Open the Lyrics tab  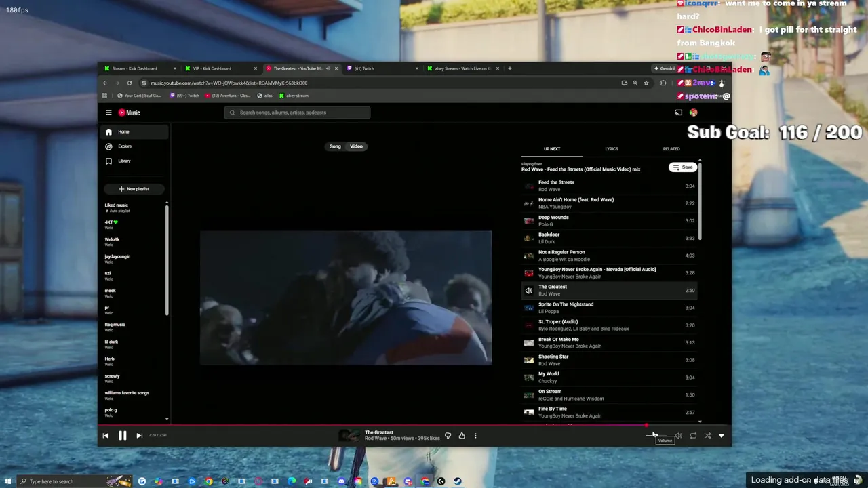point(612,149)
